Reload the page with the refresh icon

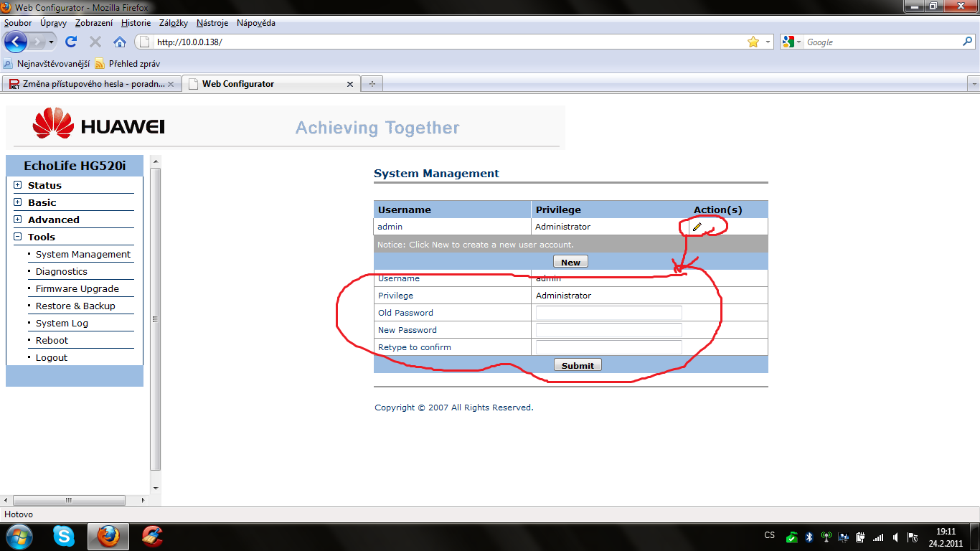(x=71, y=42)
